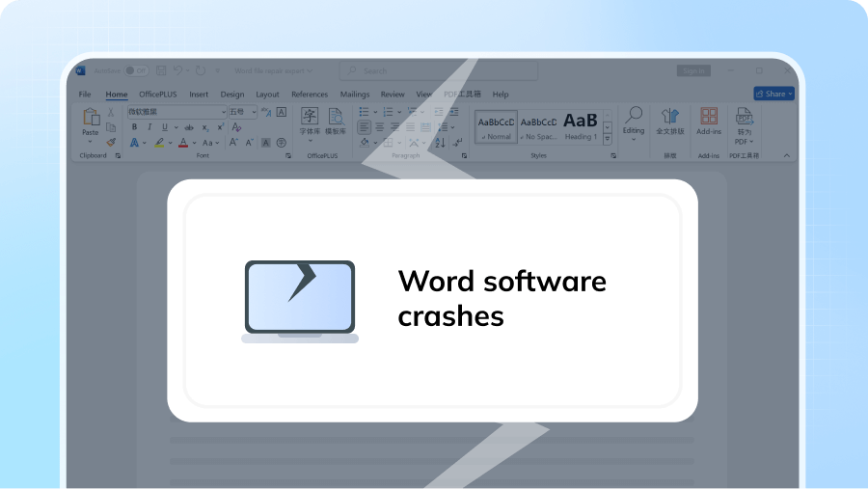Apply the No Spacing style
Viewport: 868px width, 489px height.
538,127
